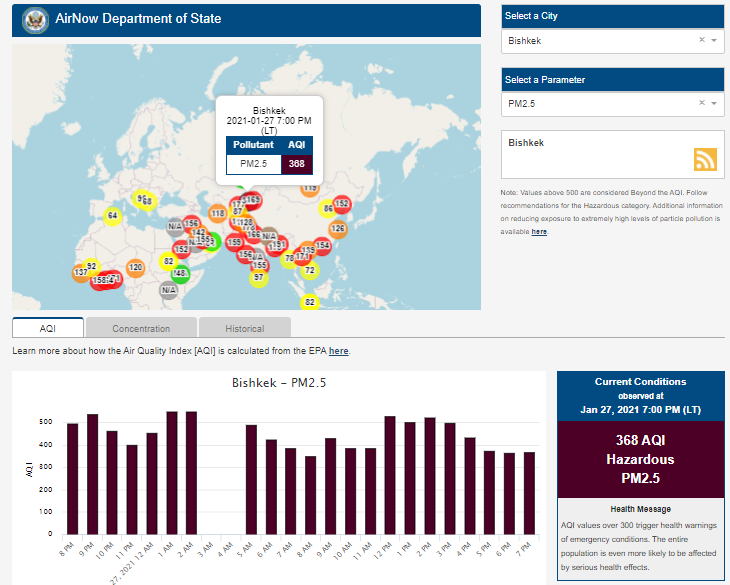Image resolution: width=730 pixels, height=585 pixels.
Task: Select the orange 118 AQI map marker
Action: pyautogui.click(x=219, y=213)
